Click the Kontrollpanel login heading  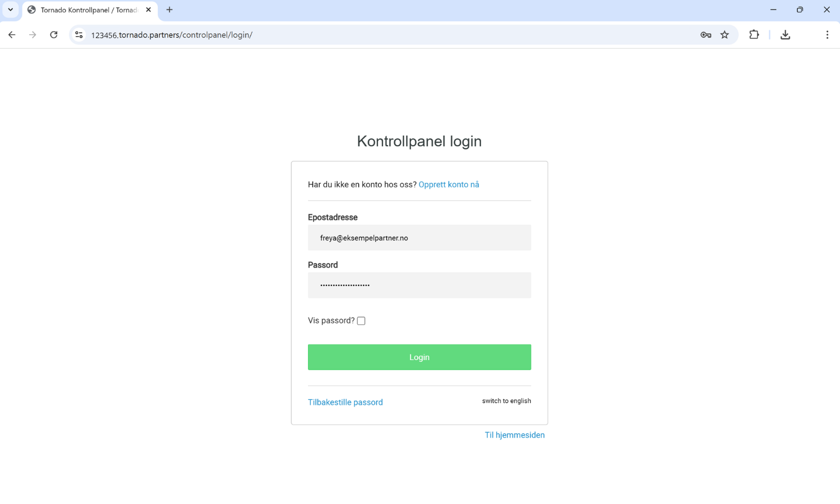(419, 141)
